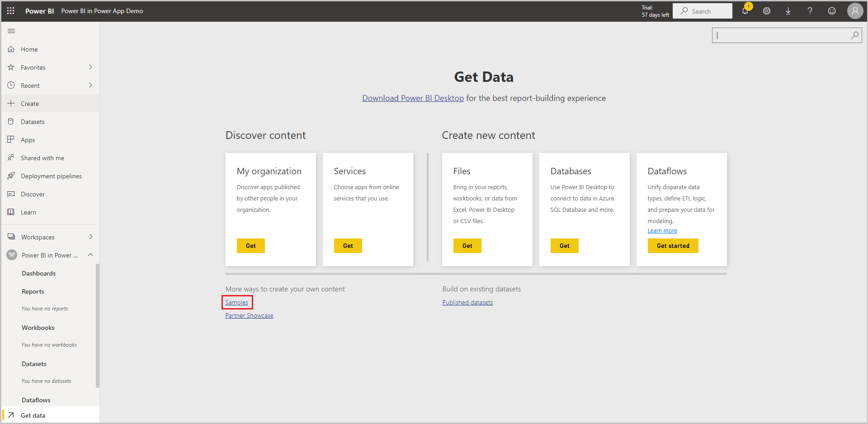Select Deployment pipelines
Screen dimensions: 868x424
pos(51,176)
